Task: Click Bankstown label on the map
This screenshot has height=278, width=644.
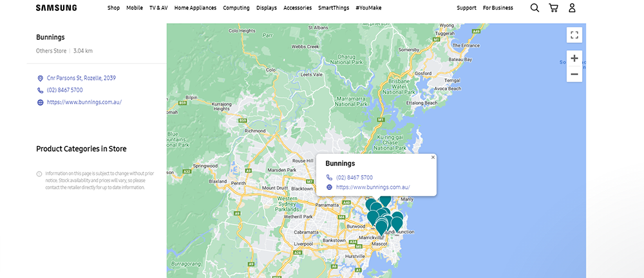Action: click(x=334, y=240)
